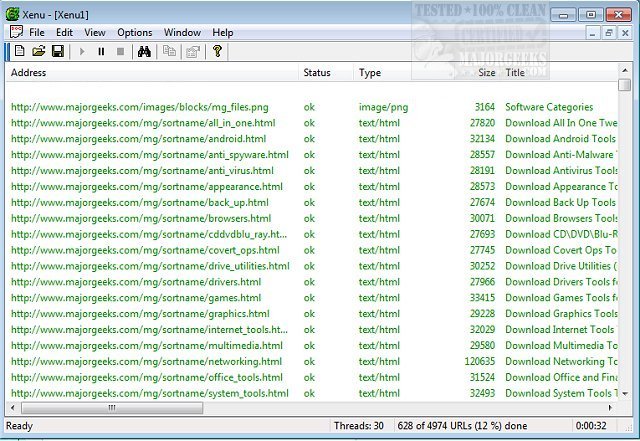The image size is (640, 441).
Task: Select the networking.html URL row
Action: (312, 362)
